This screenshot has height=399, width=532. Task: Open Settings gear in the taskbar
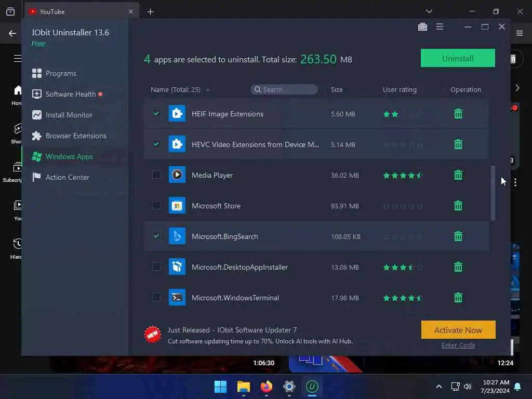click(x=289, y=387)
